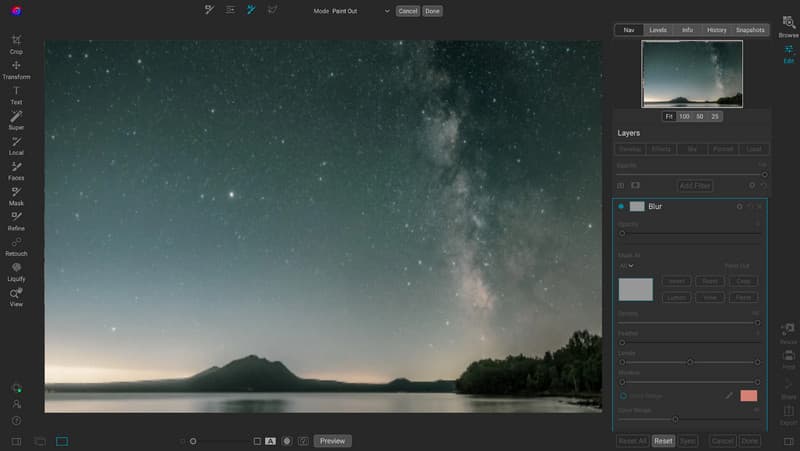Set navigator zoom to Fit

tap(669, 116)
